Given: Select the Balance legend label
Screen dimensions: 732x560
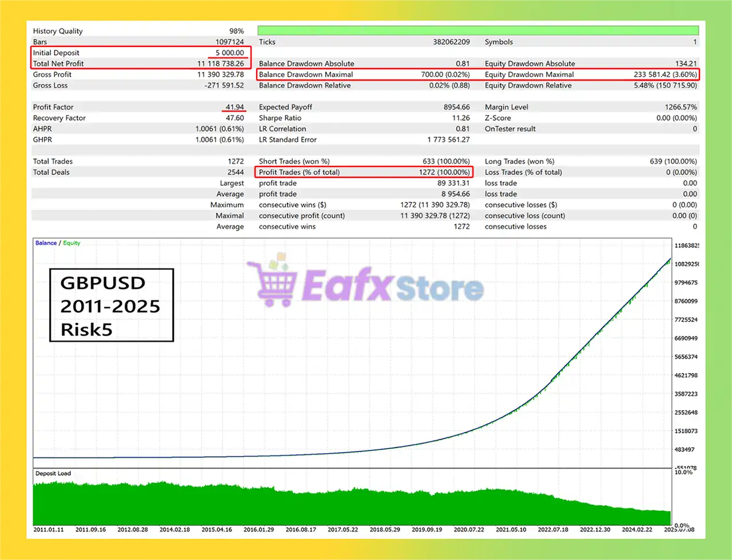Looking at the screenshot, I should click(46, 243).
